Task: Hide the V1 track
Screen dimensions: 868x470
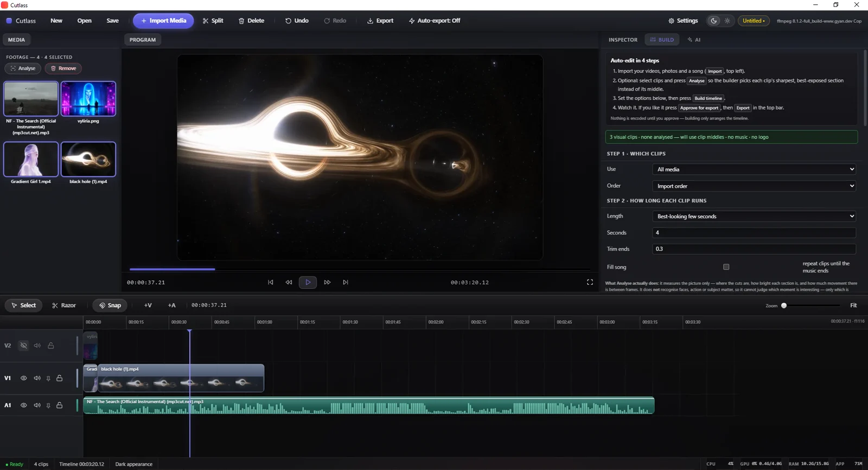Action: (x=23, y=378)
